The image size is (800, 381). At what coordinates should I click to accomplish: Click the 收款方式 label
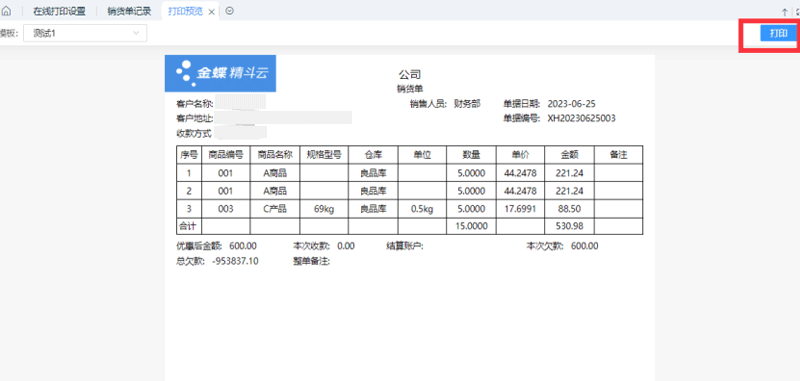pyautogui.click(x=194, y=134)
